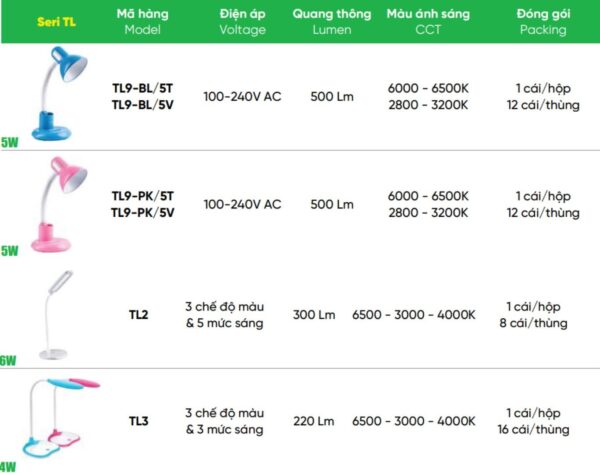Click the TL3 blue and pink lamps image

[61, 418]
